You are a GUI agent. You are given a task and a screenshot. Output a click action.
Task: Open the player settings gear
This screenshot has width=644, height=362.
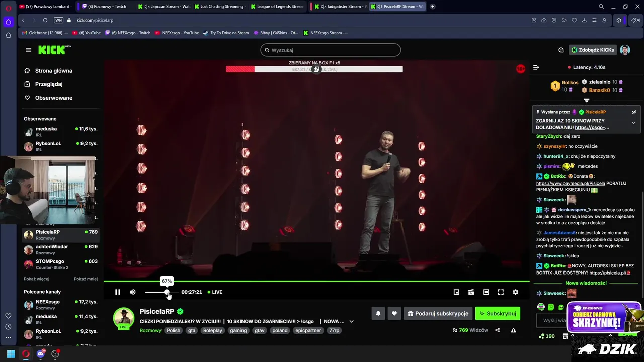pyautogui.click(x=515, y=292)
